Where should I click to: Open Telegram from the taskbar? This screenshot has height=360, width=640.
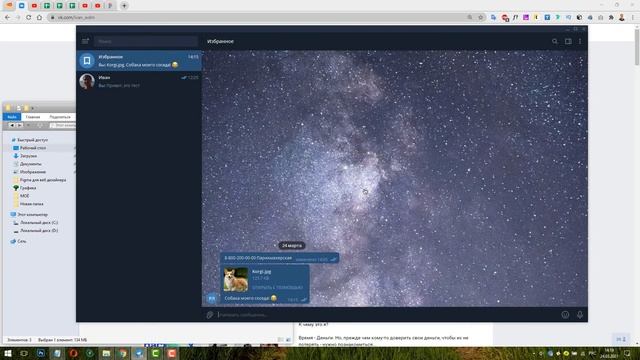(x=139, y=353)
